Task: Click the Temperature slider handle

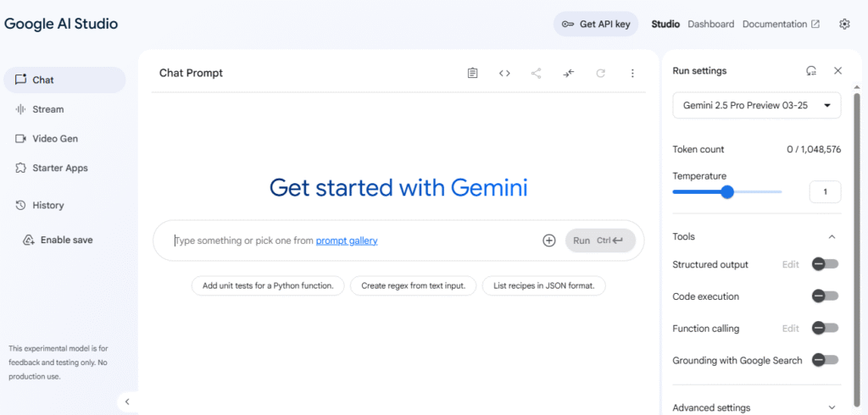Action: (726, 192)
